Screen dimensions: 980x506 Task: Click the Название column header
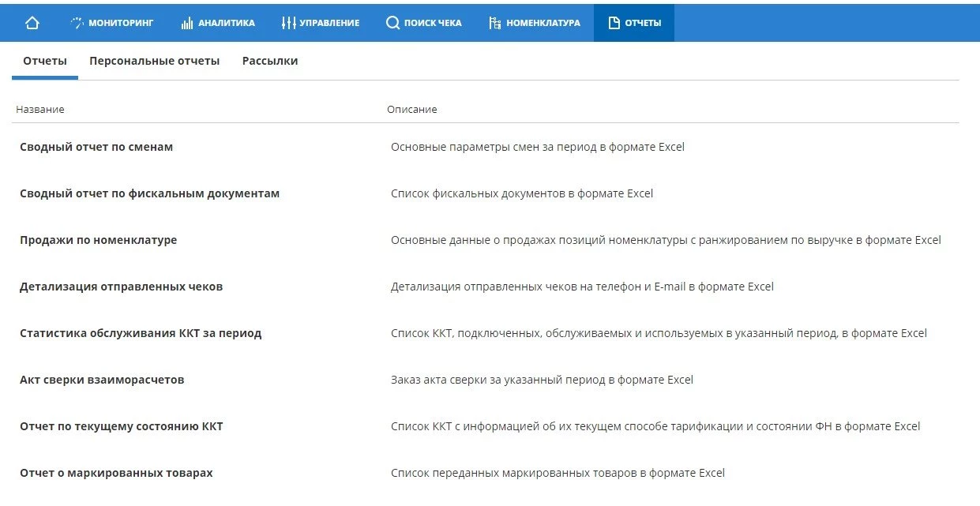pos(40,109)
